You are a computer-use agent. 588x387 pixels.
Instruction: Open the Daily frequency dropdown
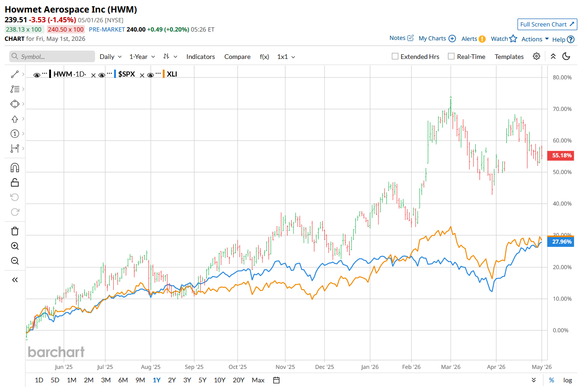111,57
